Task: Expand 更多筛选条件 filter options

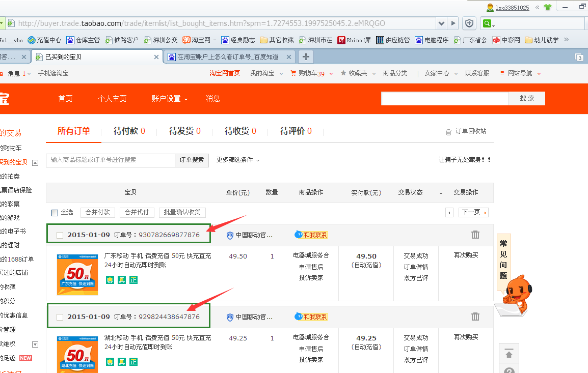Action: click(238, 160)
